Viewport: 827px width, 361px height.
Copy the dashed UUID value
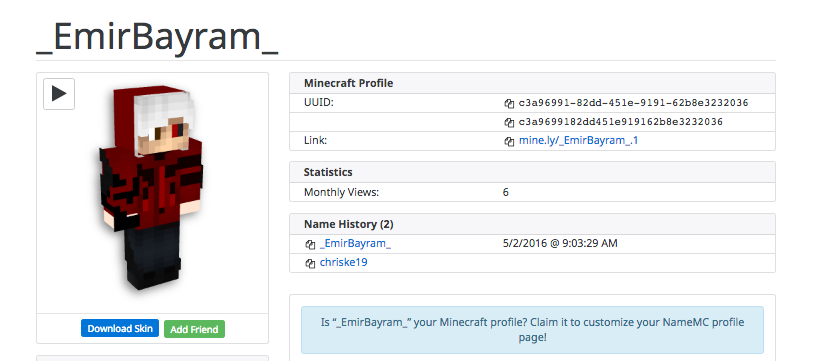coord(509,103)
